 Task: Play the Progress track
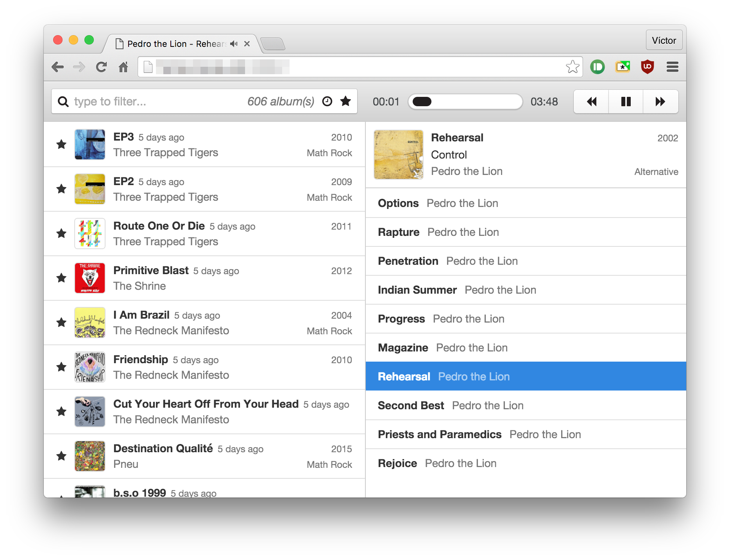tap(526, 319)
